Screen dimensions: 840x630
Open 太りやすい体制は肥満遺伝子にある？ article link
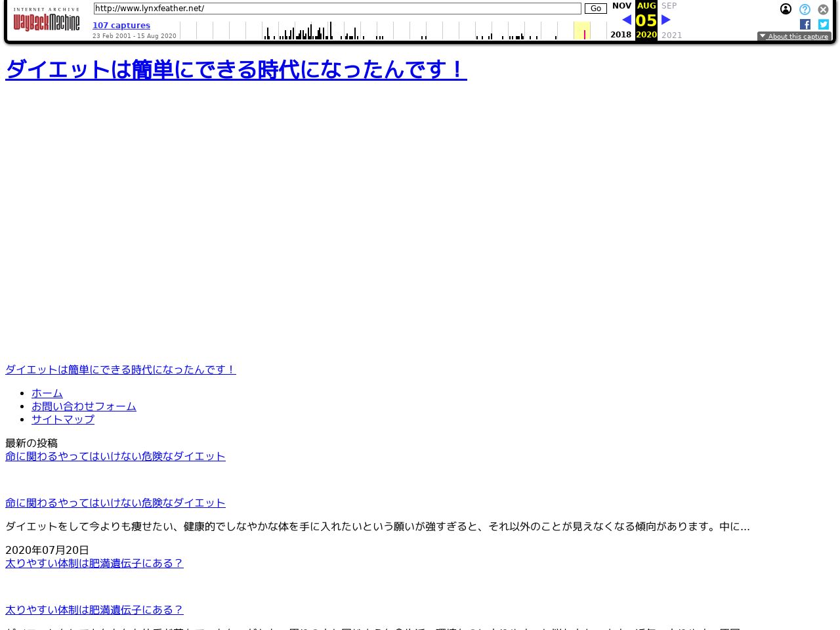click(94, 563)
